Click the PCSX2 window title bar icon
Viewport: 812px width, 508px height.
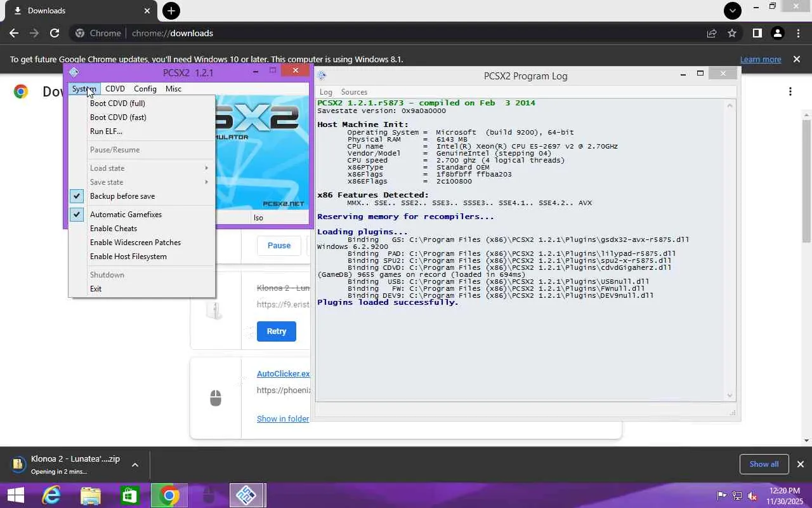(x=74, y=72)
